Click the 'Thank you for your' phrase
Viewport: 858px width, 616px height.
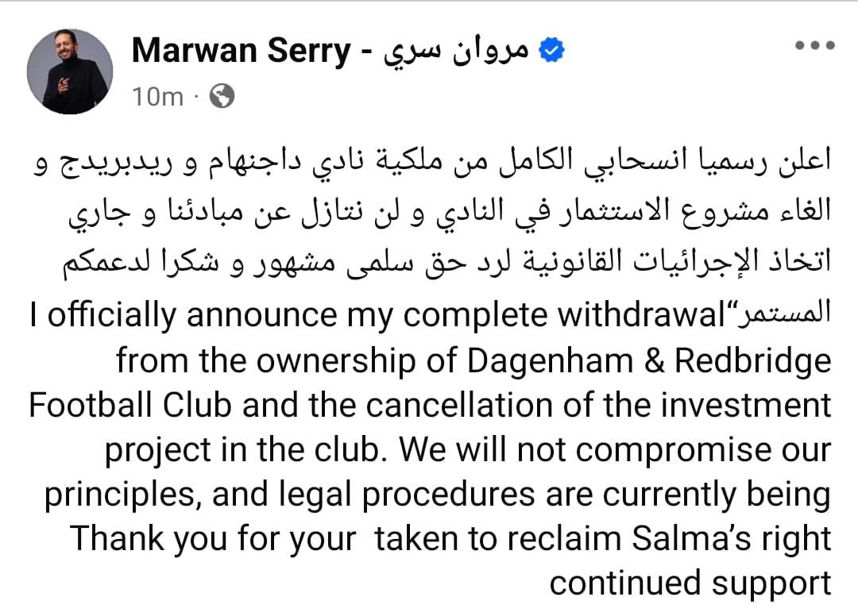point(213,540)
